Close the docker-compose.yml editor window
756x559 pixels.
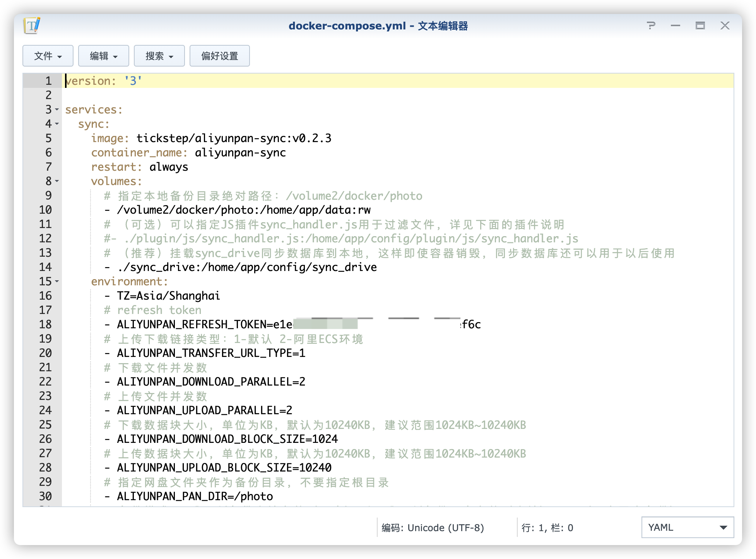coord(725,26)
